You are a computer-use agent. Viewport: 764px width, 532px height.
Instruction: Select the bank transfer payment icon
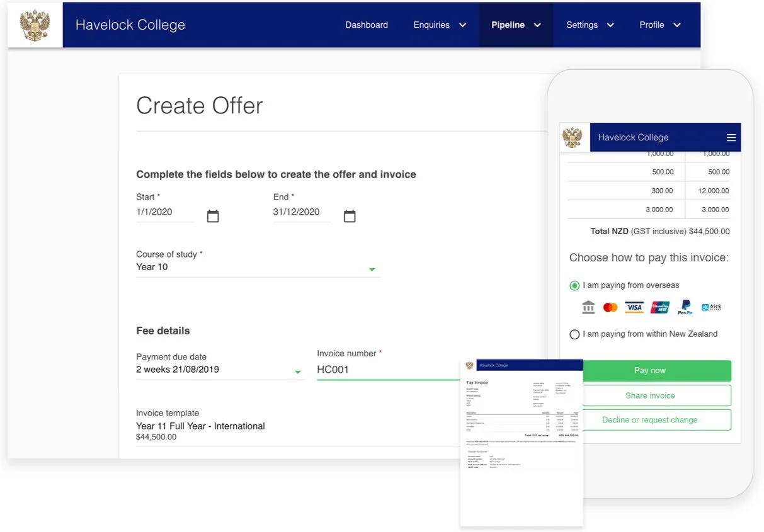click(x=588, y=307)
